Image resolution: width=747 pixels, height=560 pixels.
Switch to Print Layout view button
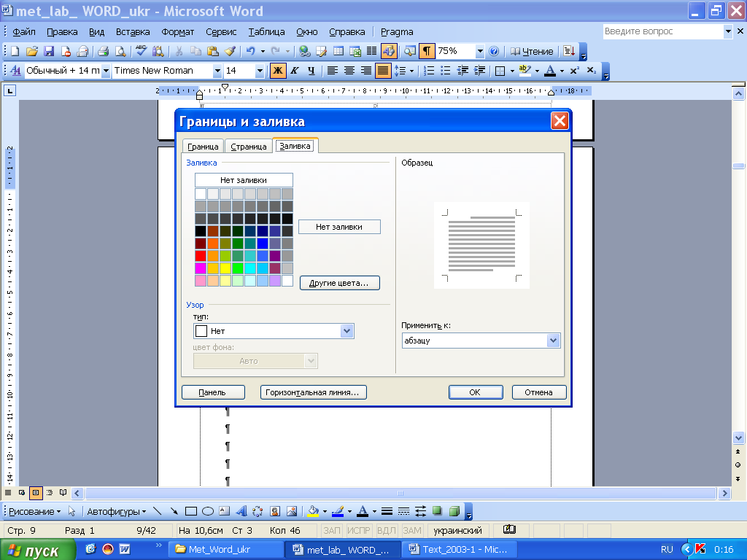[36, 493]
